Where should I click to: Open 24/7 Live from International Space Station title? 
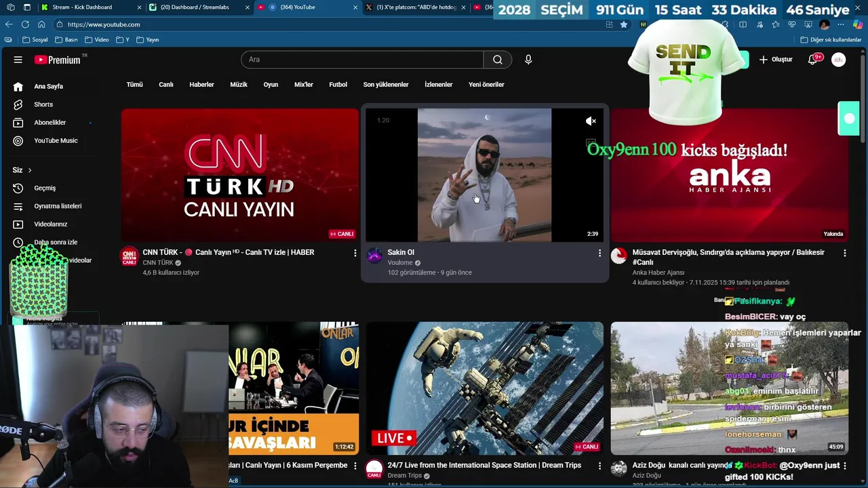tap(484, 466)
